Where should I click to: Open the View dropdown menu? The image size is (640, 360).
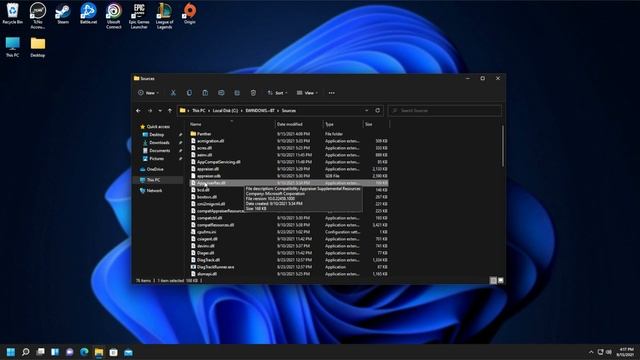307,93
